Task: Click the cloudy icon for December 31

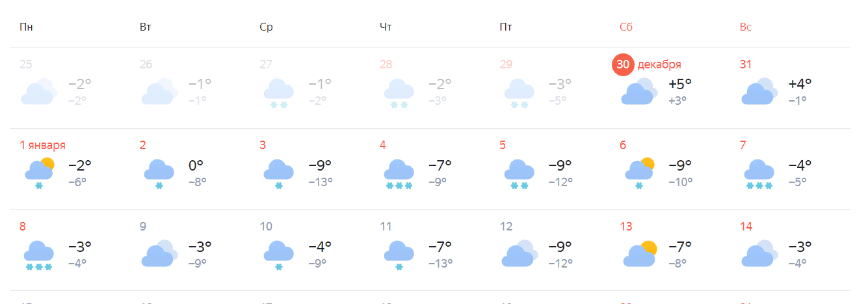Action: (x=759, y=92)
